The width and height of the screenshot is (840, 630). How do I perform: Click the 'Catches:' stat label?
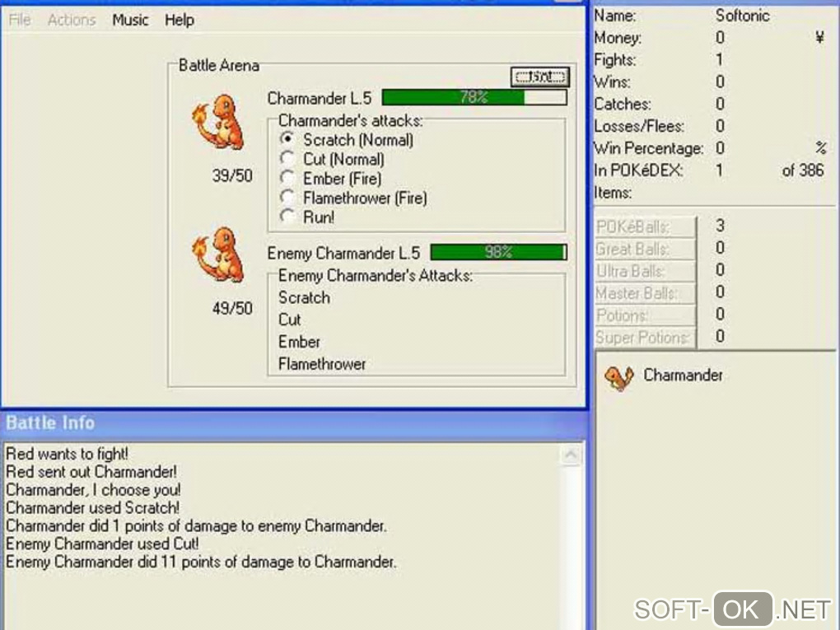click(x=623, y=104)
